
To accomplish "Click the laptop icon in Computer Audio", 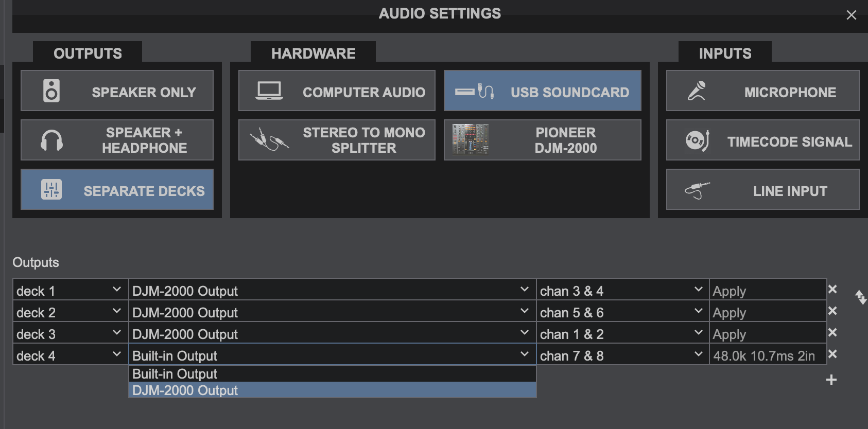I will (x=269, y=91).
